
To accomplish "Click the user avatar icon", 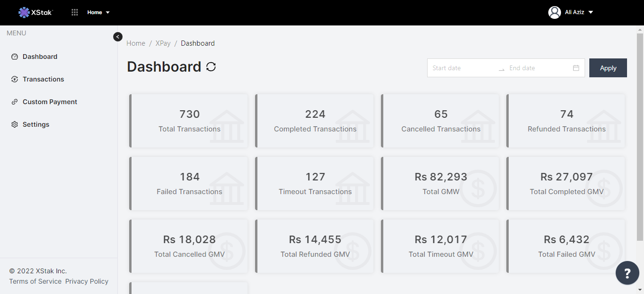I will click(x=554, y=12).
